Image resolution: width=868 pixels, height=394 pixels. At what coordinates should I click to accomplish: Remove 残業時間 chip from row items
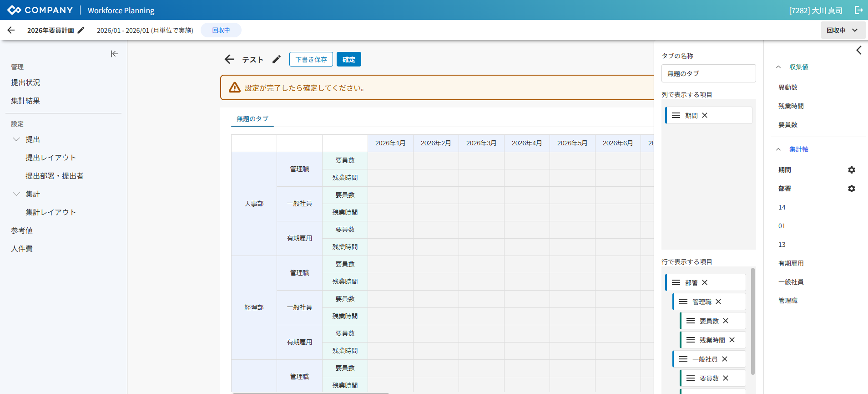[732, 340]
